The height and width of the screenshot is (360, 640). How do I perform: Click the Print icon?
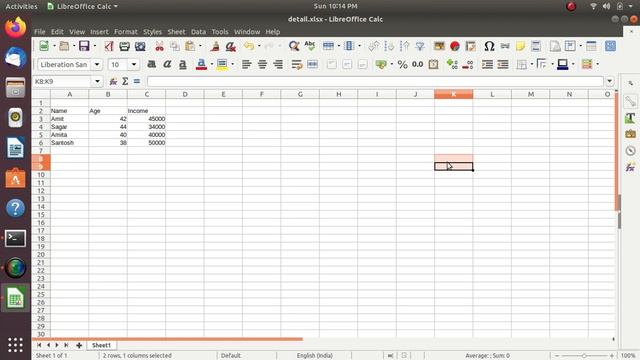point(124,46)
